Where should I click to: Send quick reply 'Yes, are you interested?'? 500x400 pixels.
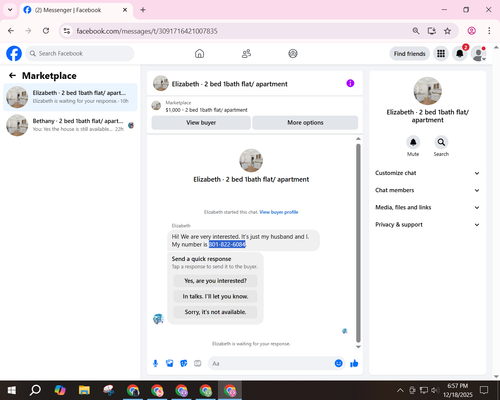215,281
